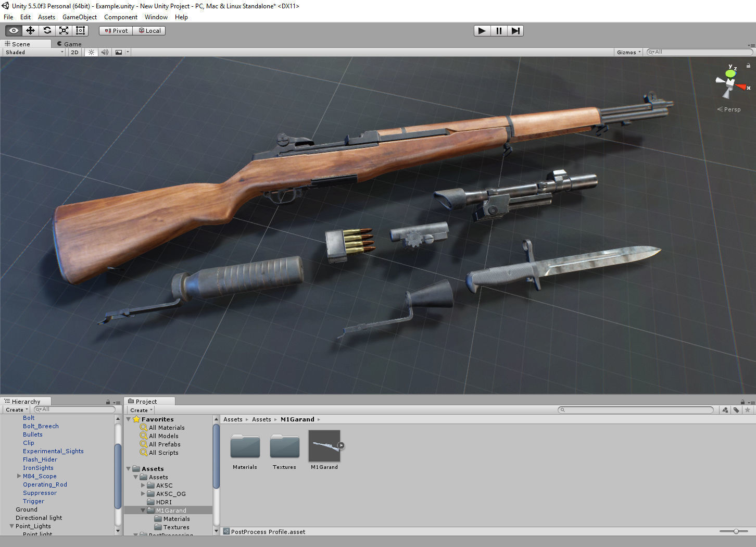Click the All Prefabs search icon

(x=144, y=444)
